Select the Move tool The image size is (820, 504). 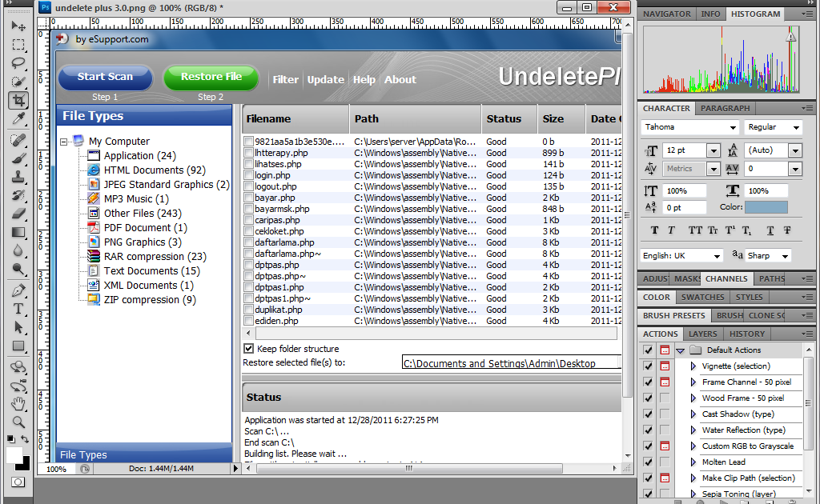pos(18,26)
